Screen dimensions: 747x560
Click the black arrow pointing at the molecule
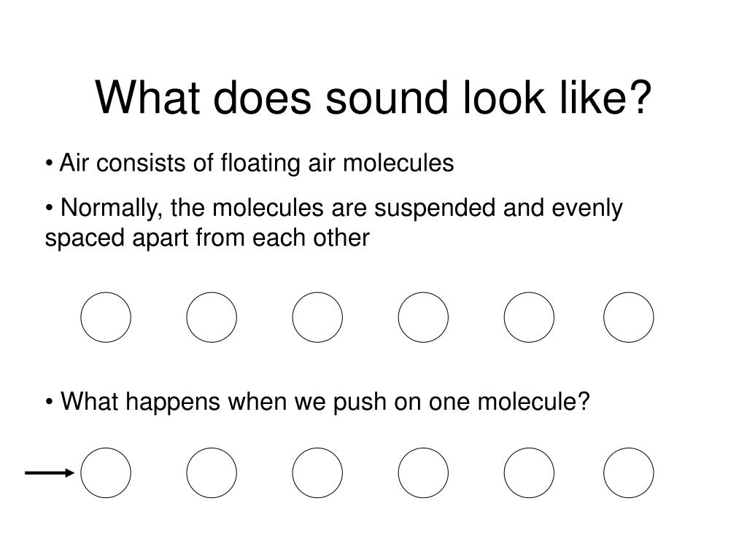(50, 472)
